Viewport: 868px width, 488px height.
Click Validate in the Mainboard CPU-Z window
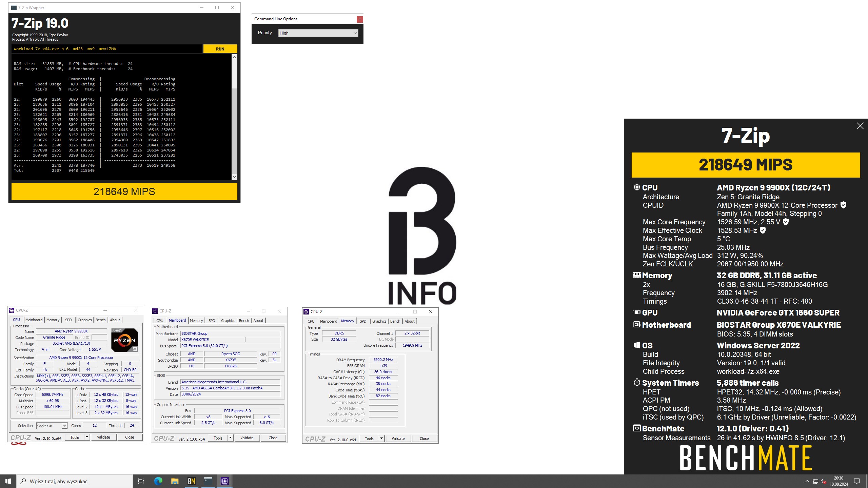[x=247, y=438]
